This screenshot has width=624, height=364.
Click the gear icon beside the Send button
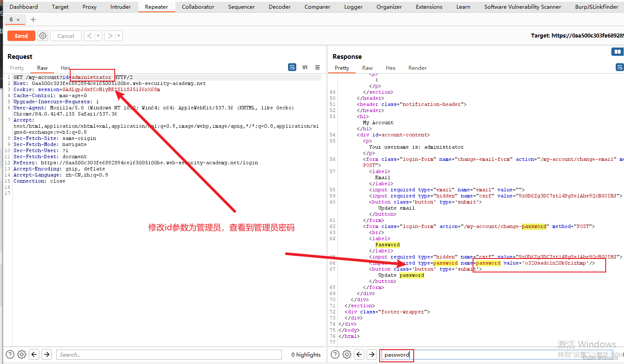coord(42,36)
